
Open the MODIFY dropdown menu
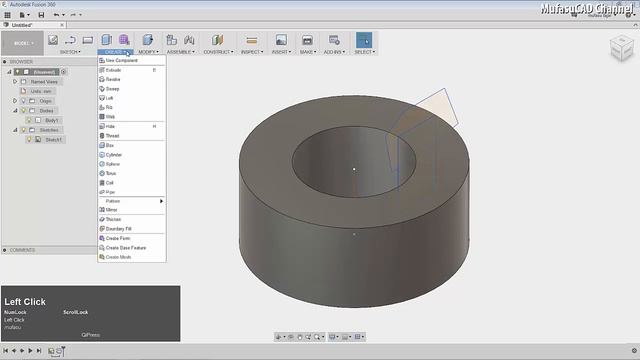click(148, 52)
